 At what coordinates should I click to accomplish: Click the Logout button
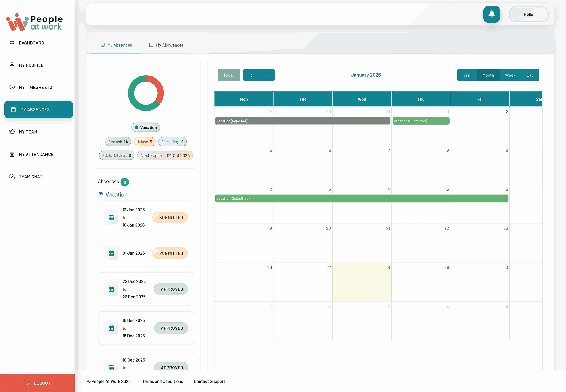click(x=37, y=383)
